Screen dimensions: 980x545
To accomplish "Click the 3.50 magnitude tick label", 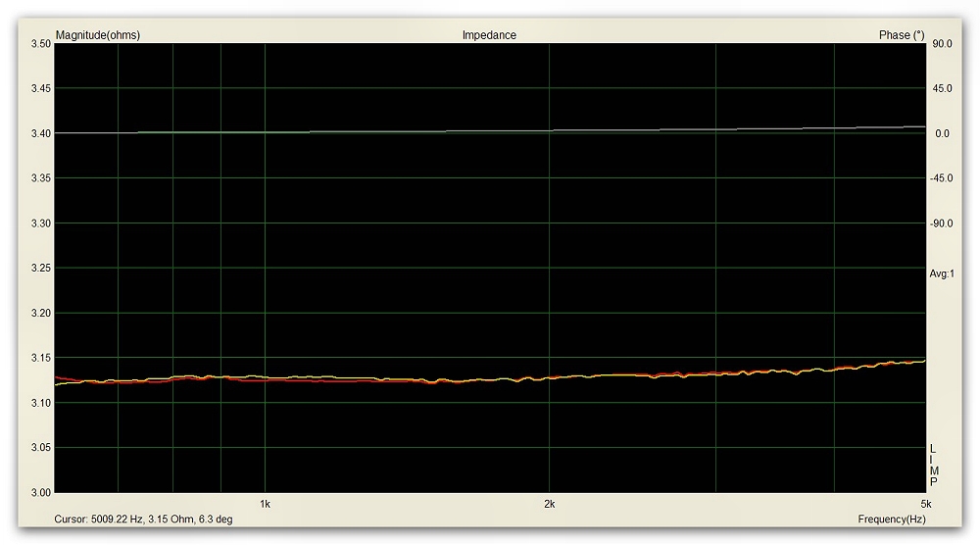I will click(x=41, y=44).
